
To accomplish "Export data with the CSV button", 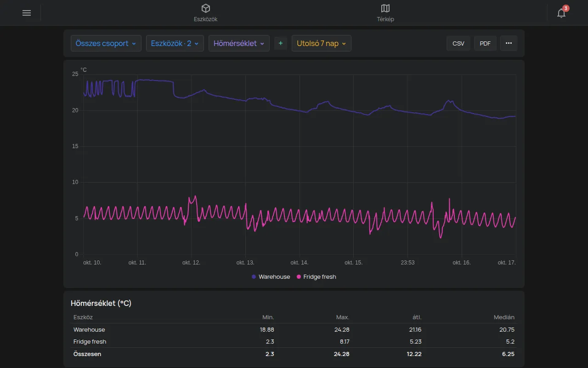I will [x=458, y=43].
